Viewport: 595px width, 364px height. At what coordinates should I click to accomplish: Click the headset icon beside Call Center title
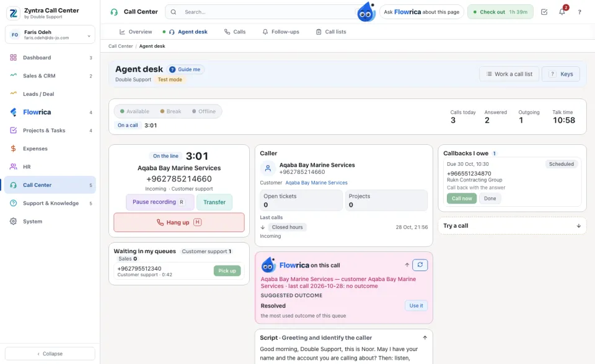tap(114, 12)
